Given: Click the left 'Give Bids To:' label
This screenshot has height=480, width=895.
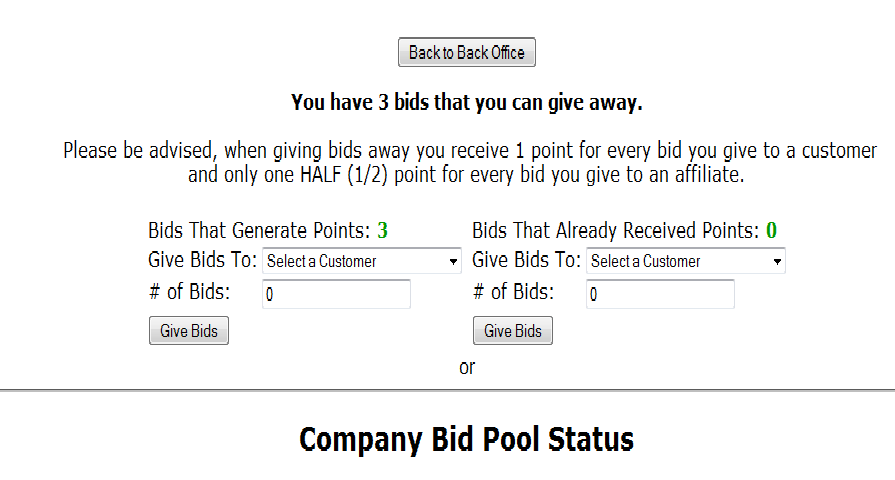Looking at the screenshot, I should (x=202, y=261).
